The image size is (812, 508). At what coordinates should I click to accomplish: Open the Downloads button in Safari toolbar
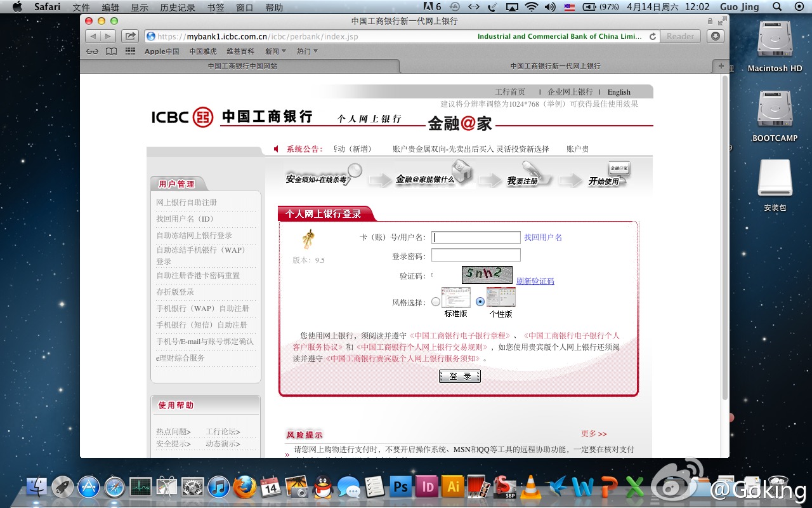coord(716,36)
